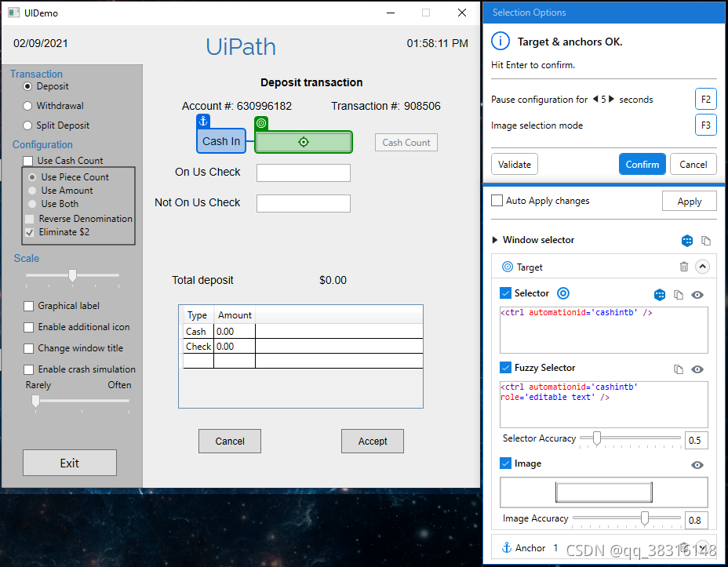Collapse the Target section chevron

point(702,267)
